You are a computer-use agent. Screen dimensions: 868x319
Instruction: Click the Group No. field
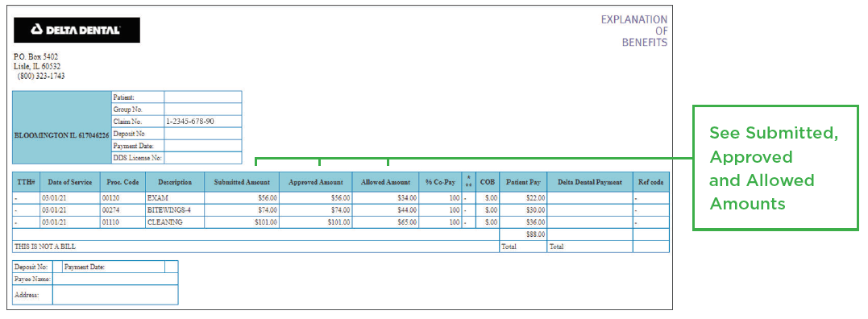(x=202, y=110)
